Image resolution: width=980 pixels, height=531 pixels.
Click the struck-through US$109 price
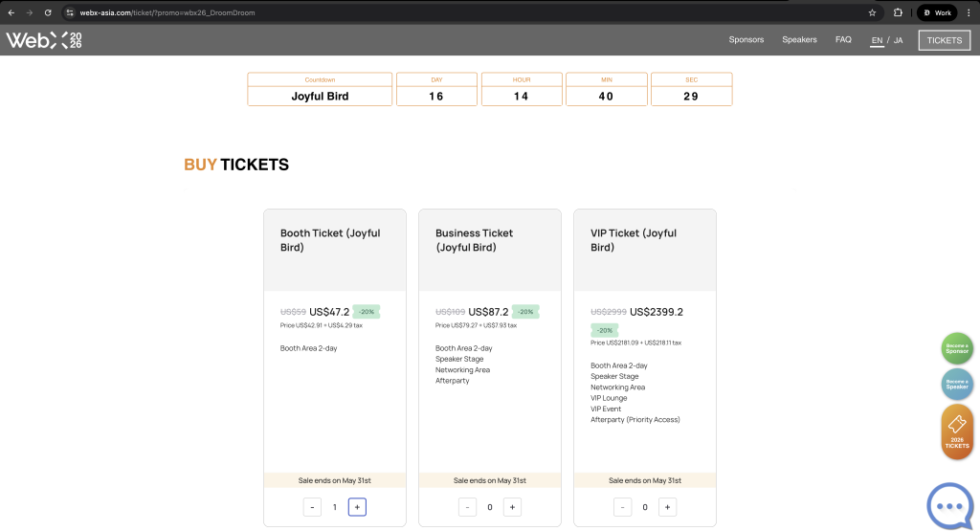pyautogui.click(x=450, y=312)
